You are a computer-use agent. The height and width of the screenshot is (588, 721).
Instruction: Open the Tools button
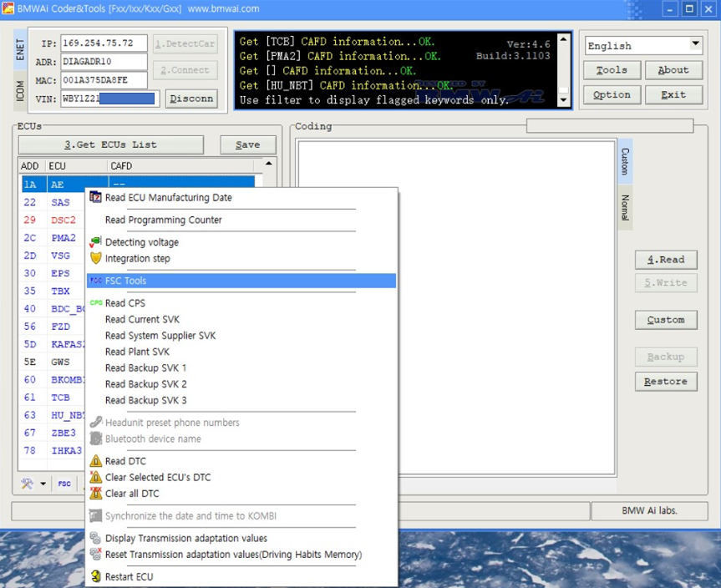[x=612, y=70]
